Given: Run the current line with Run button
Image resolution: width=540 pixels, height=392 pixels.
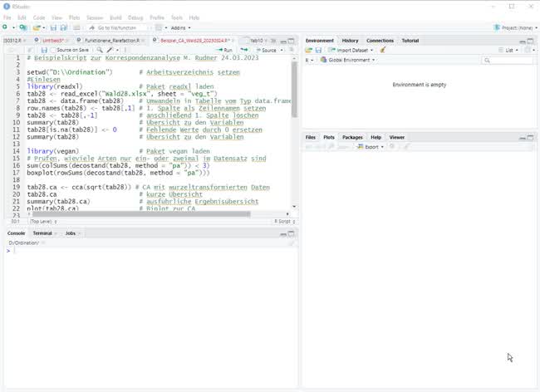Looking at the screenshot, I should 225,51.
